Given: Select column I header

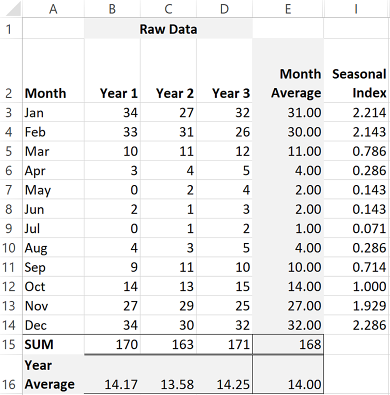Looking at the screenshot, I should [357, 9].
